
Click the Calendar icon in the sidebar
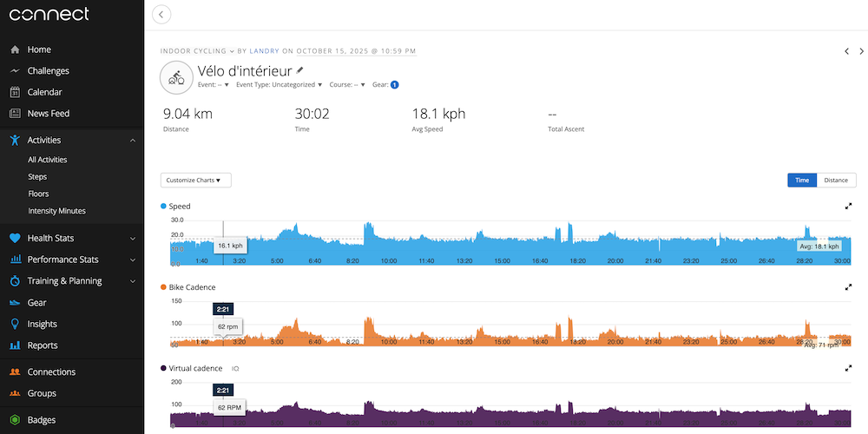click(16, 93)
